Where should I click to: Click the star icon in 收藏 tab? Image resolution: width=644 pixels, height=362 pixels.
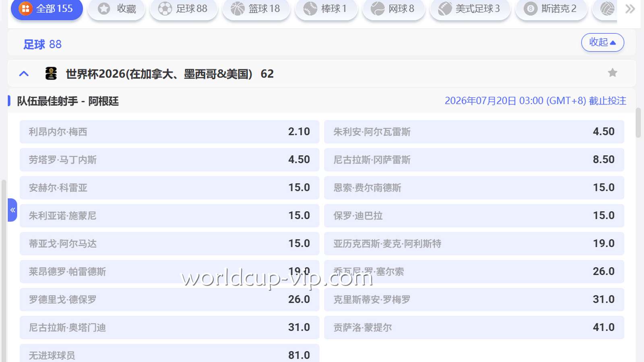pyautogui.click(x=104, y=9)
